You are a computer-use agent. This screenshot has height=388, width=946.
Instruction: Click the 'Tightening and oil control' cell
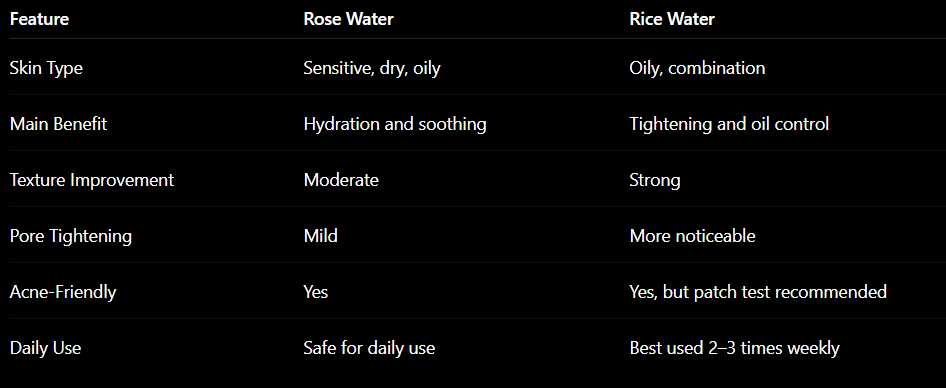coord(729,124)
